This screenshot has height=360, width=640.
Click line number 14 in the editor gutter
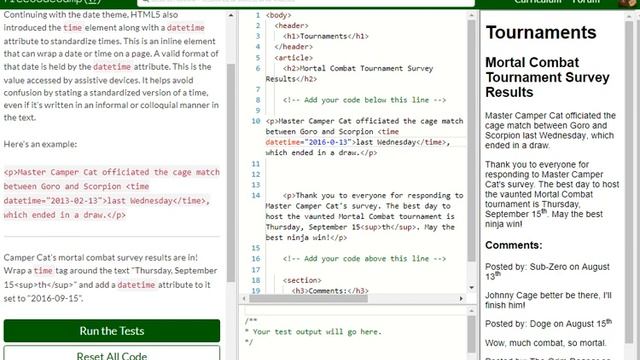click(256, 195)
